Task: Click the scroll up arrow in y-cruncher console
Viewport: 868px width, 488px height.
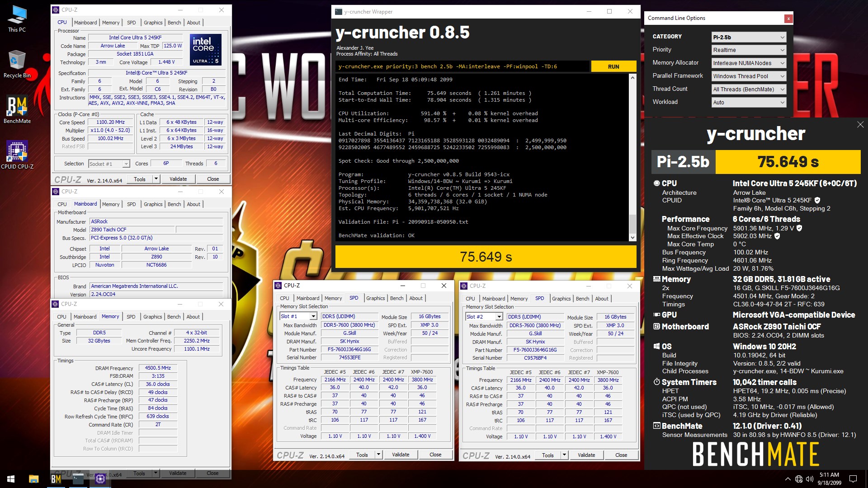Action: pyautogui.click(x=632, y=78)
